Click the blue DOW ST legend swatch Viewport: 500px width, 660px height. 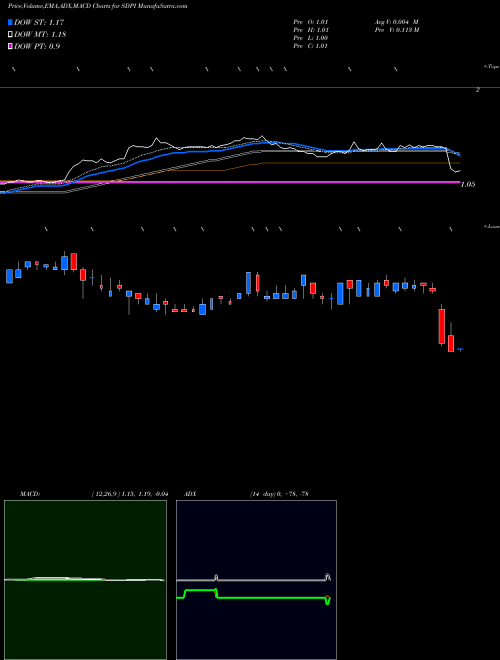coord(10,22)
